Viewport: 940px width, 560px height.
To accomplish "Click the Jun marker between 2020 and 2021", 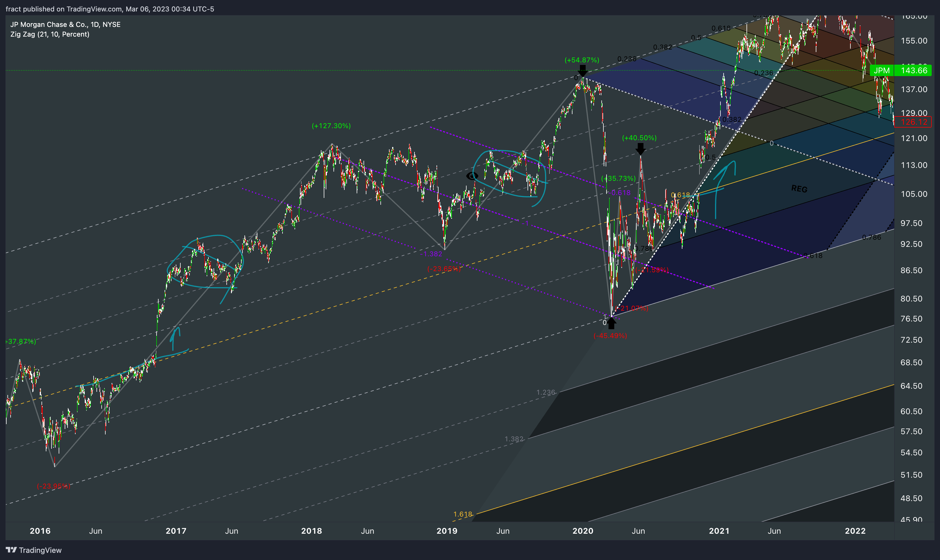I will (638, 531).
